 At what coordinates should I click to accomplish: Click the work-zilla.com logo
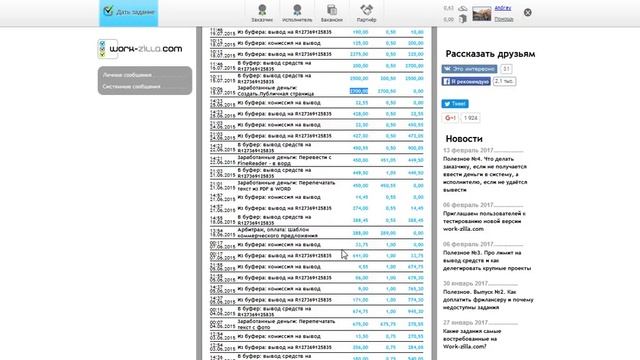coord(140,49)
